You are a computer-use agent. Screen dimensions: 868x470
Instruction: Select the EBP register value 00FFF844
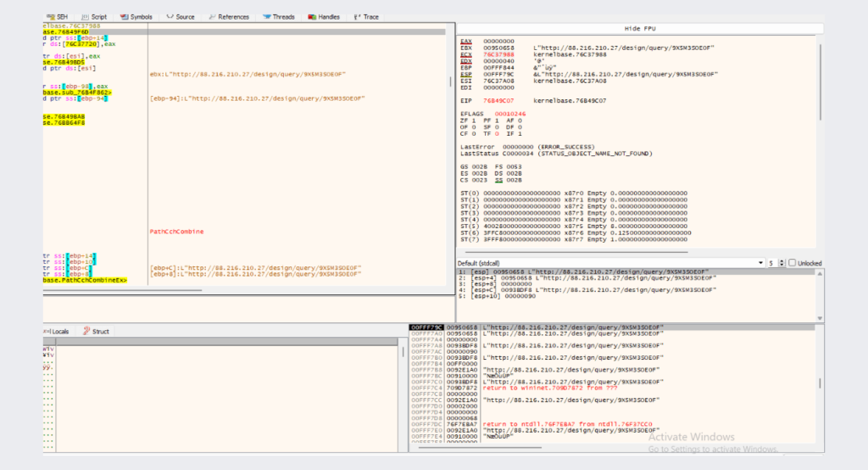[x=498, y=68]
